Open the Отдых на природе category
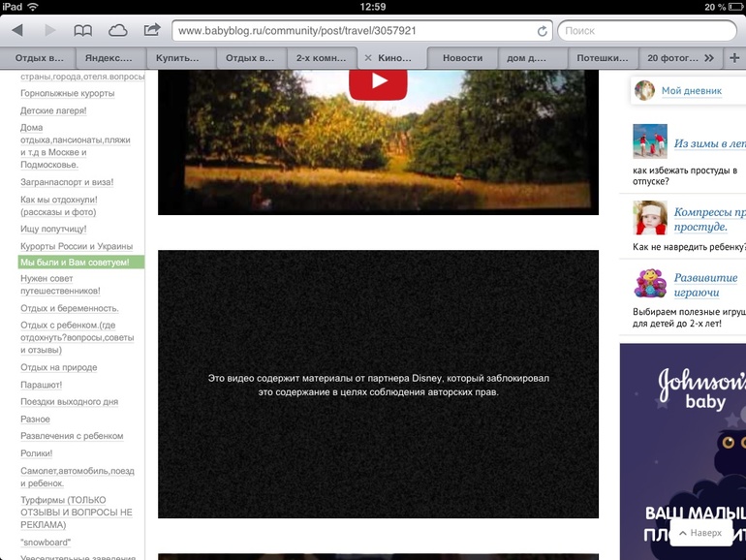 pyautogui.click(x=59, y=367)
